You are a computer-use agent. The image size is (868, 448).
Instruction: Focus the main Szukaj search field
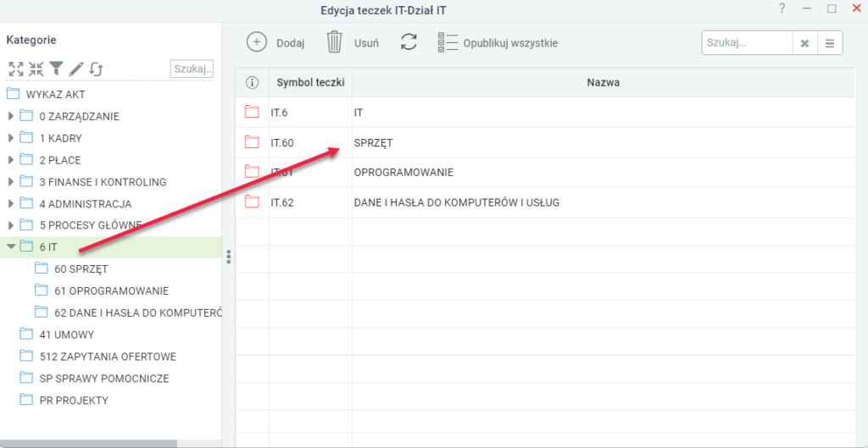748,43
